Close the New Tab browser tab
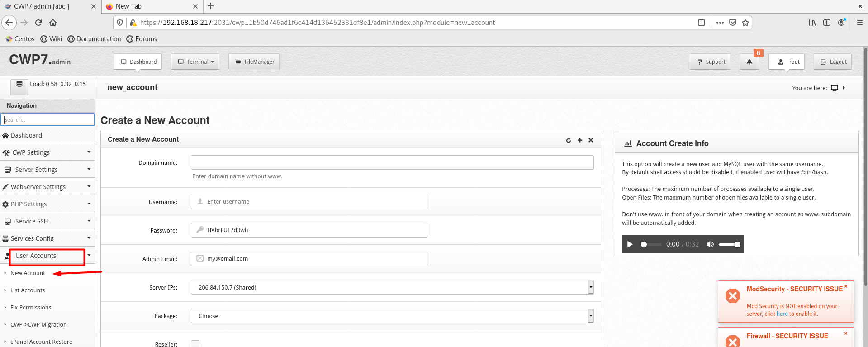The image size is (868, 347). click(x=195, y=6)
